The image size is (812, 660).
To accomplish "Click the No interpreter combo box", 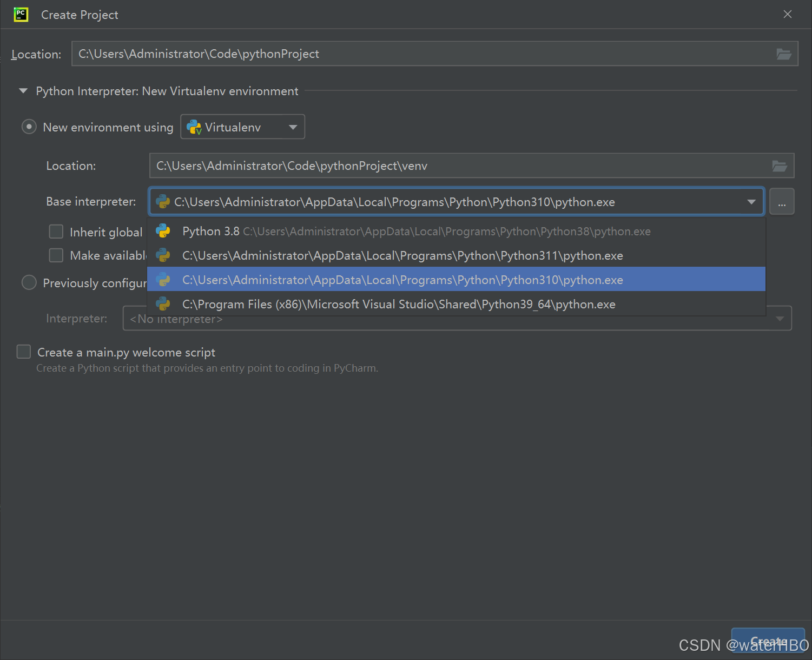I will (457, 318).
